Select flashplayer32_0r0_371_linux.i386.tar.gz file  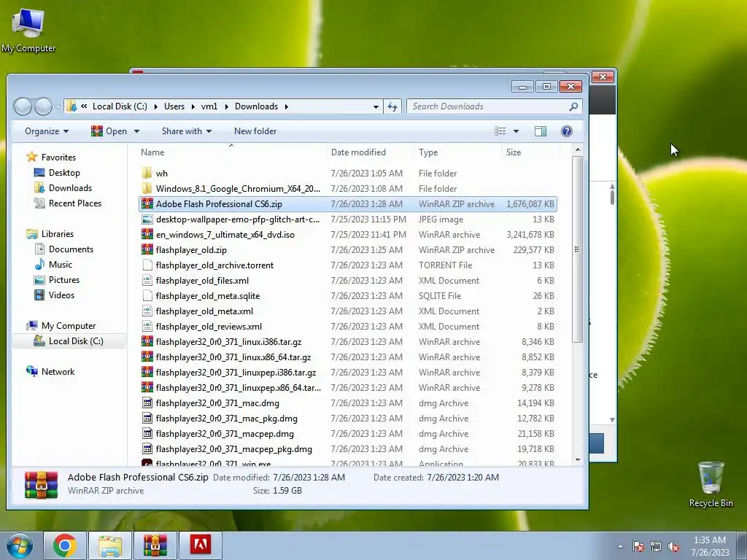[348, 341]
